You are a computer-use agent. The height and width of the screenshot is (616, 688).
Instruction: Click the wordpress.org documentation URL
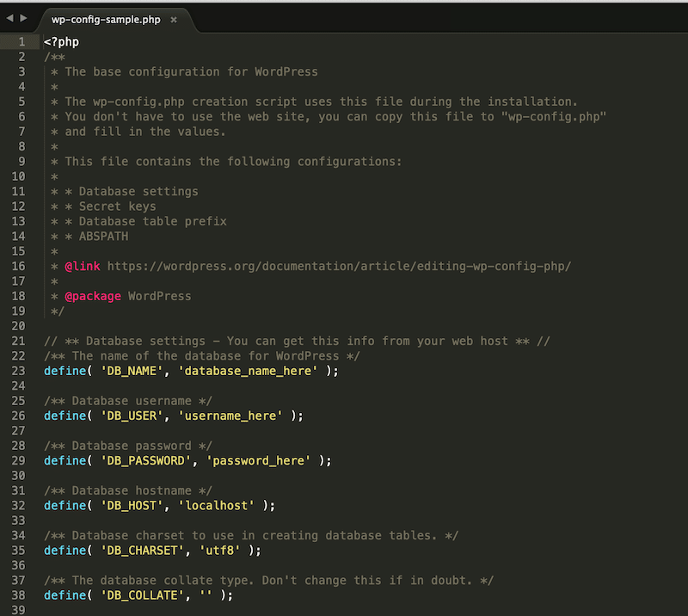click(x=339, y=267)
